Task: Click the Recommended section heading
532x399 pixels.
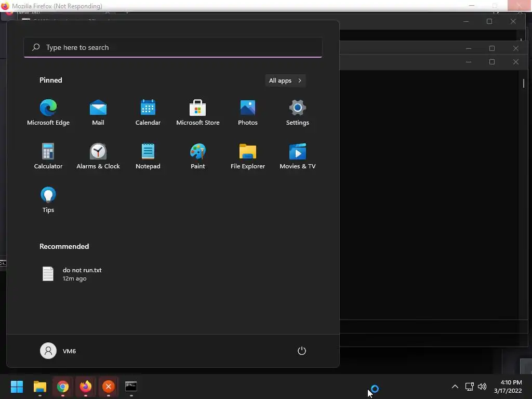Action: (x=64, y=246)
